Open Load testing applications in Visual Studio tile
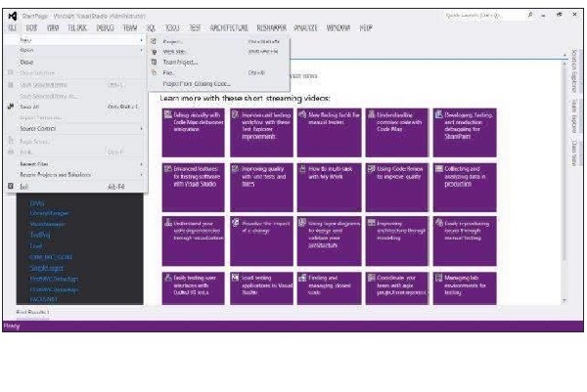 [x=261, y=288]
